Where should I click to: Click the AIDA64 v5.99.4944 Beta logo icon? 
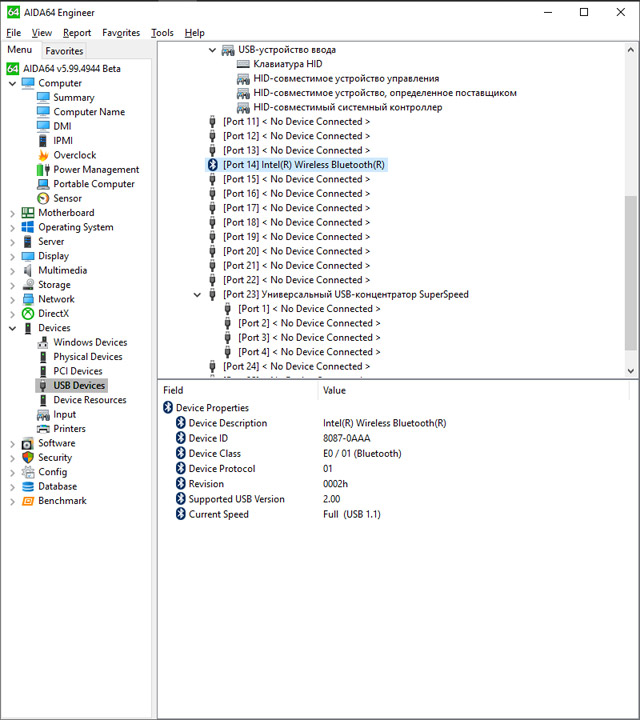click(13, 69)
